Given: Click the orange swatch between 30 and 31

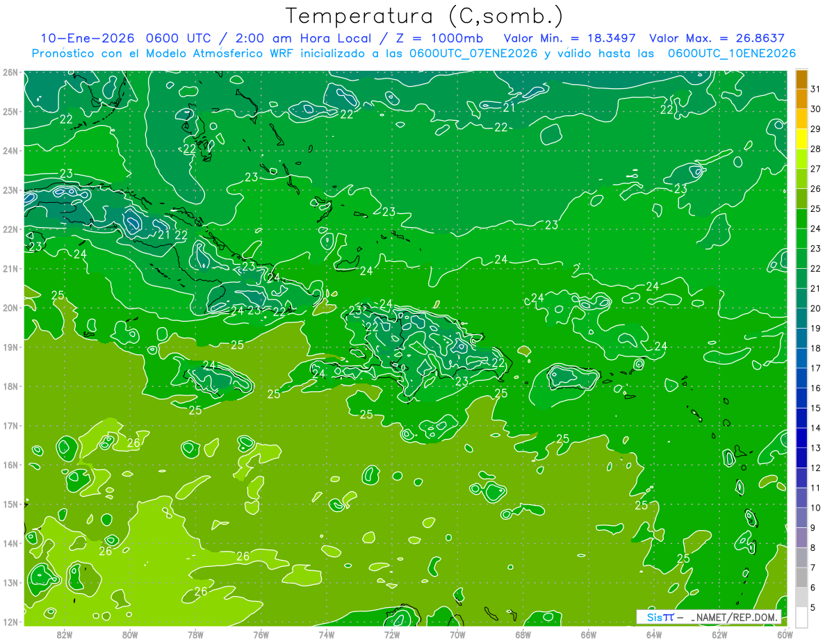Looking at the screenshot, I should [x=801, y=99].
